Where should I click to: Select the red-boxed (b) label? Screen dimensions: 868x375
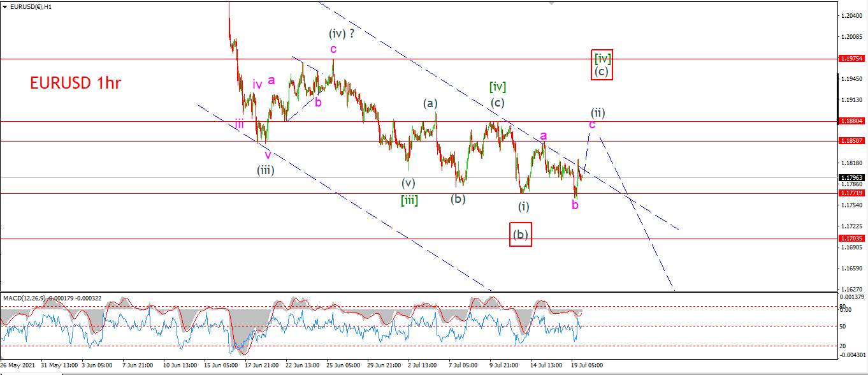(x=521, y=234)
